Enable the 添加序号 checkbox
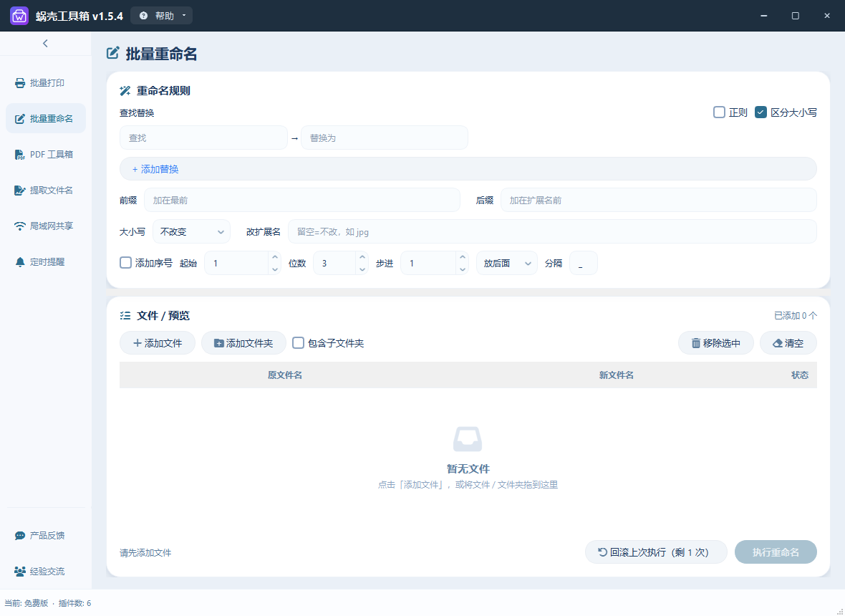The image size is (845, 616). (125, 262)
